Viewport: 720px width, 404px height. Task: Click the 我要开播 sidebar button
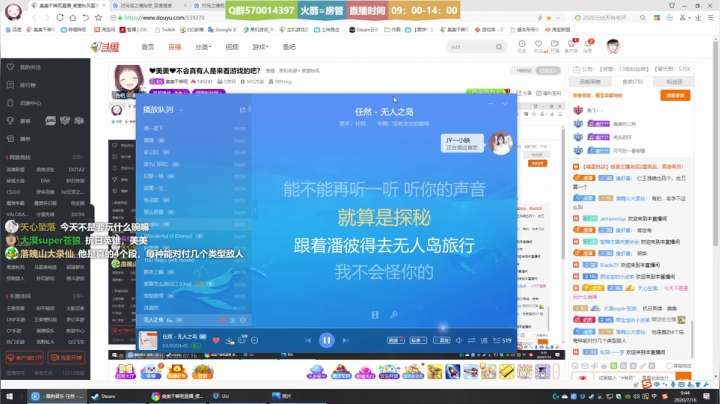point(67,358)
